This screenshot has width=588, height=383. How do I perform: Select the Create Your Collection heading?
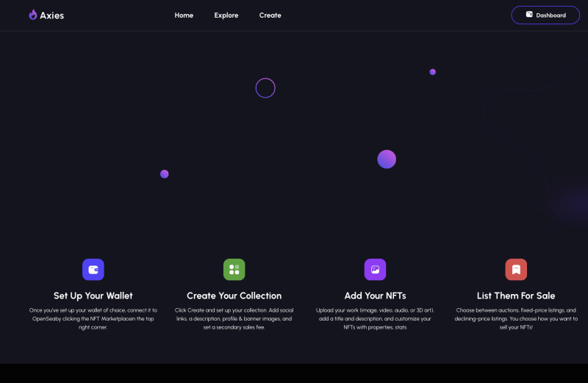point(234,296)
